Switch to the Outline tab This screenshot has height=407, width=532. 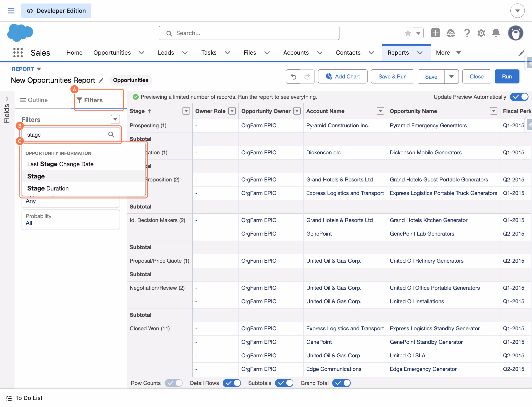34,100
